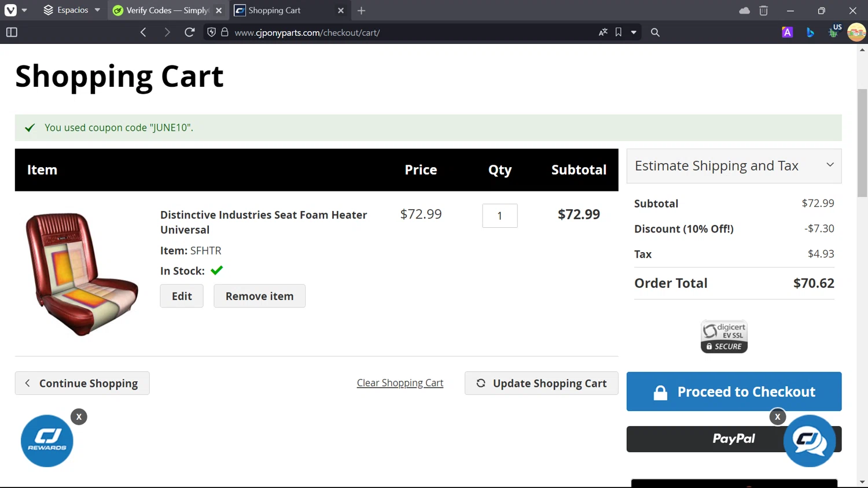The height and width of the screenshot is (488, 868).
Task: Click the Remove item button
Action: tap(259, 296)
